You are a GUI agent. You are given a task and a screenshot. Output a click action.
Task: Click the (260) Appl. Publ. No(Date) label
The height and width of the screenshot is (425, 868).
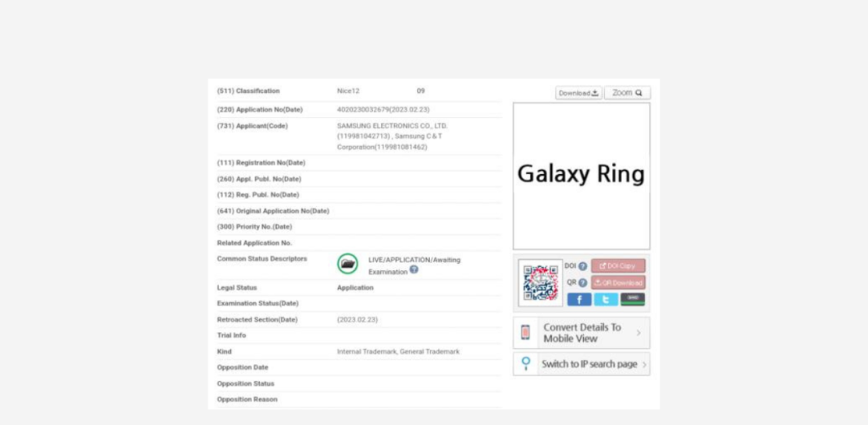(259, 179)
